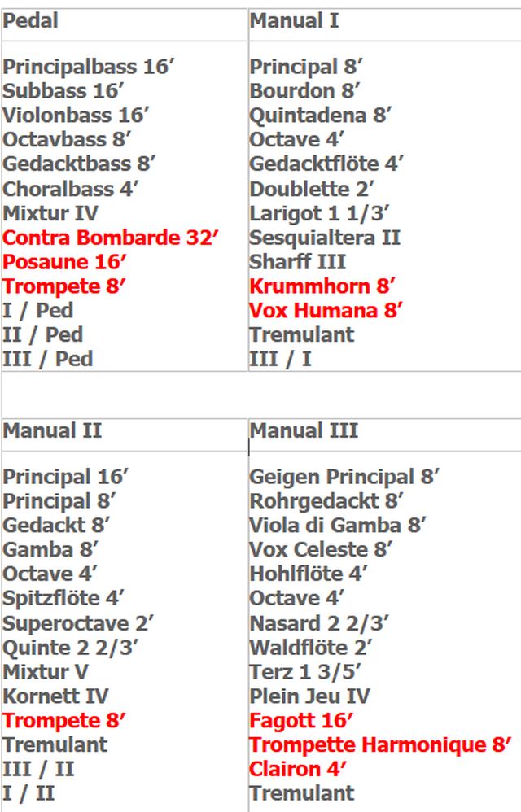This screenshot has height=812, width=521.
Task: Click on Clairon 4′ entry
Action: tap(298, 770)
